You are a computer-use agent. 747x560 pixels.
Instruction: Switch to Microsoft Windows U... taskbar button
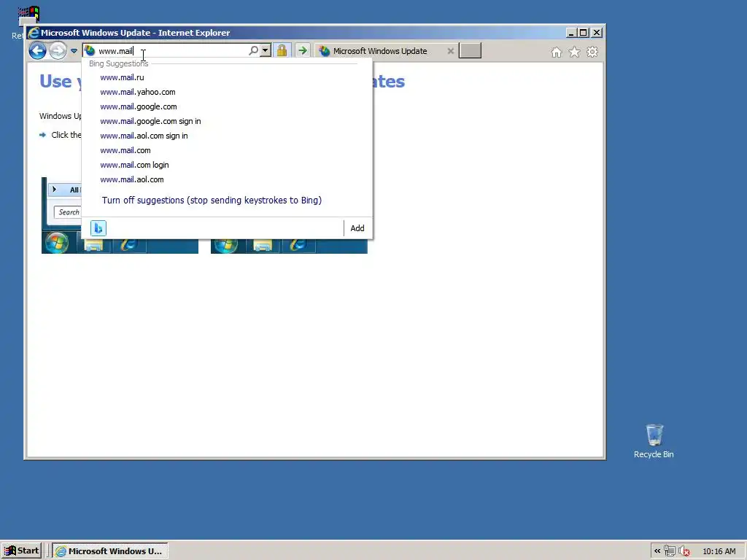[x=110, y=551]
